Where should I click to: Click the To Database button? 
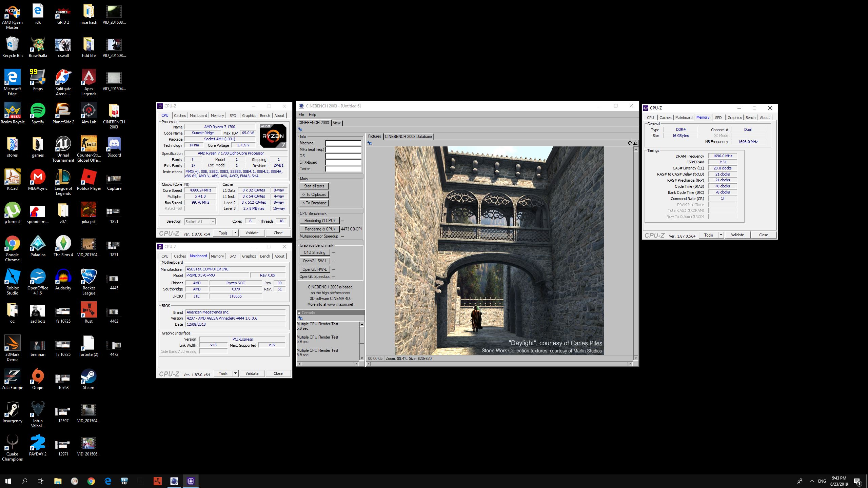pos(314,203)
